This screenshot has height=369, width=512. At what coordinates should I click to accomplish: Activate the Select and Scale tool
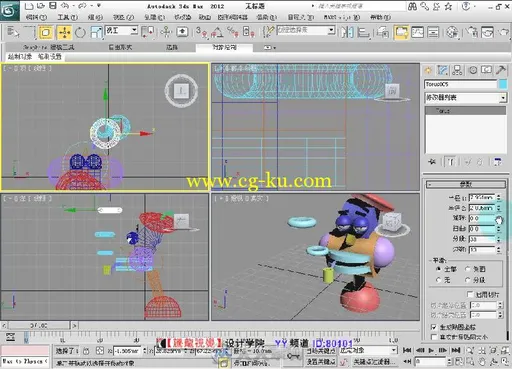pos(96,32)
